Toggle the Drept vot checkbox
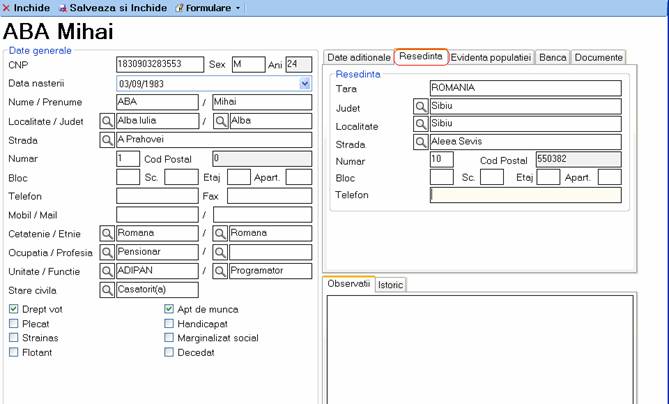The height and width of the screenshot is (404, 669). click(x=13, y=310)
